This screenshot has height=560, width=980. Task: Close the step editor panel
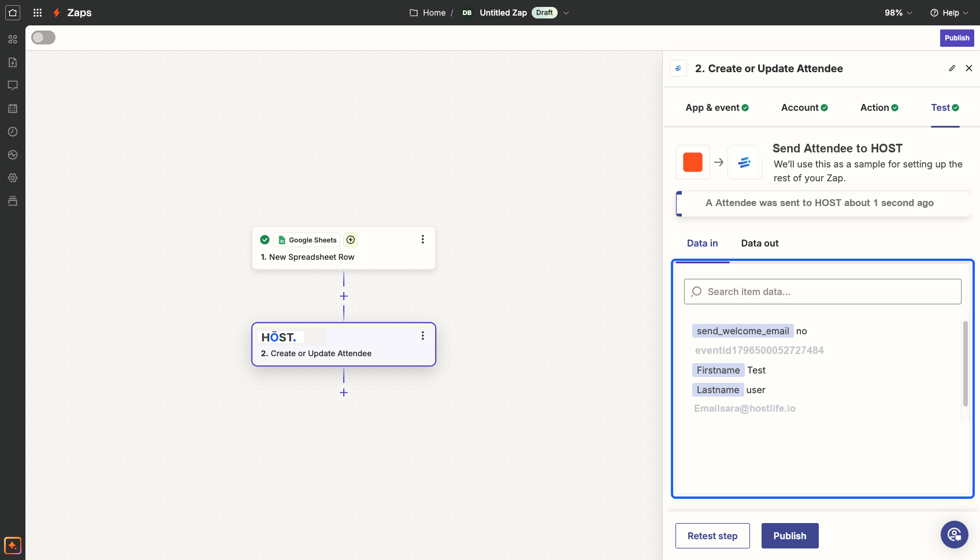tap(969, 68)
